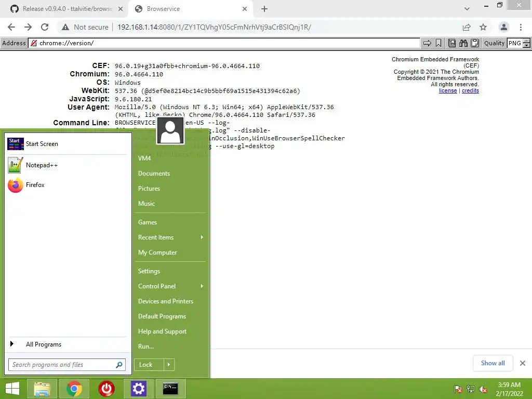532x399 pixels.
Task: Open Start Screen from Start menu
Action: pos(68,144)
